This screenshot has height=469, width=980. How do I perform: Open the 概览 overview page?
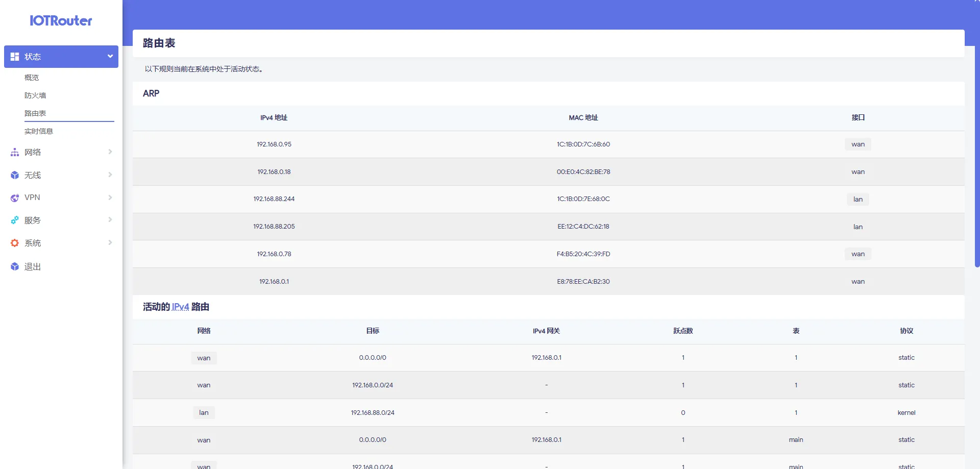click(32, 78)
